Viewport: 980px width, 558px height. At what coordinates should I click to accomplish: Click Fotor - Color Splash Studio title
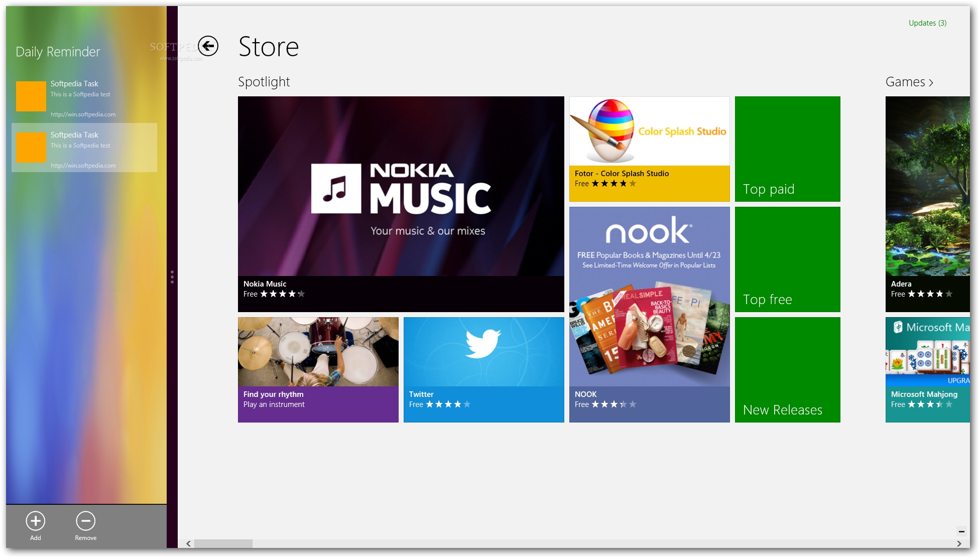pos(622,174)
